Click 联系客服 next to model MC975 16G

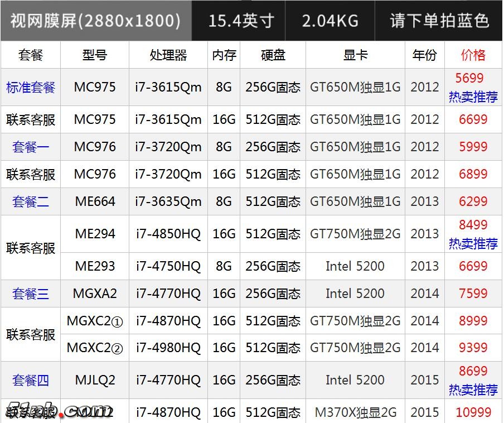click(30, 119)
